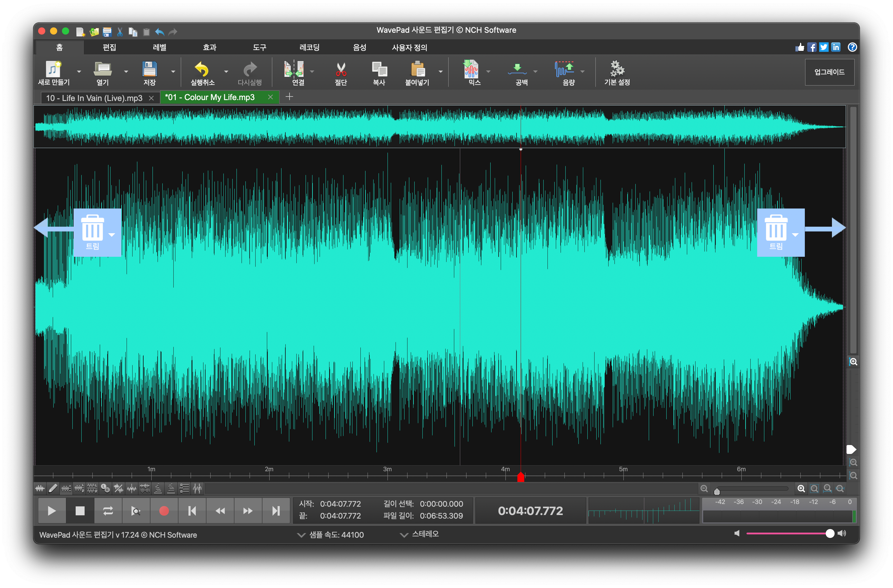This screenshot has height=588, width=893.
Task: Click the 업그레이드 button
Action: click(x=830, y=72)
